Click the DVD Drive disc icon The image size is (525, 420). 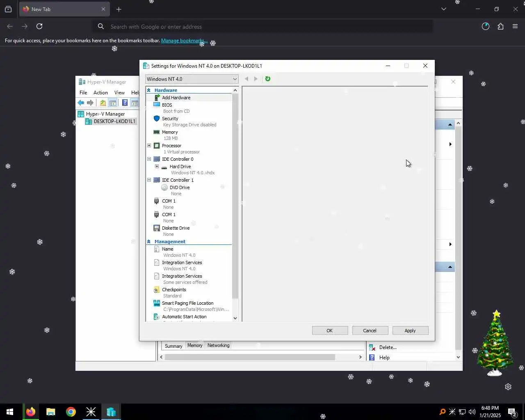click(x=164, y=187)
